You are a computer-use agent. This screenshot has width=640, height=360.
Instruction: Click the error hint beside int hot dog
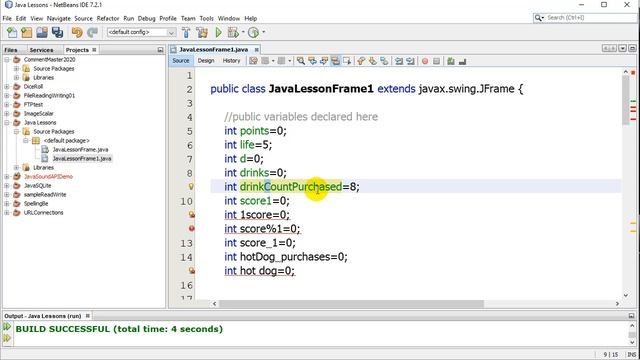(x=191, y=270)
